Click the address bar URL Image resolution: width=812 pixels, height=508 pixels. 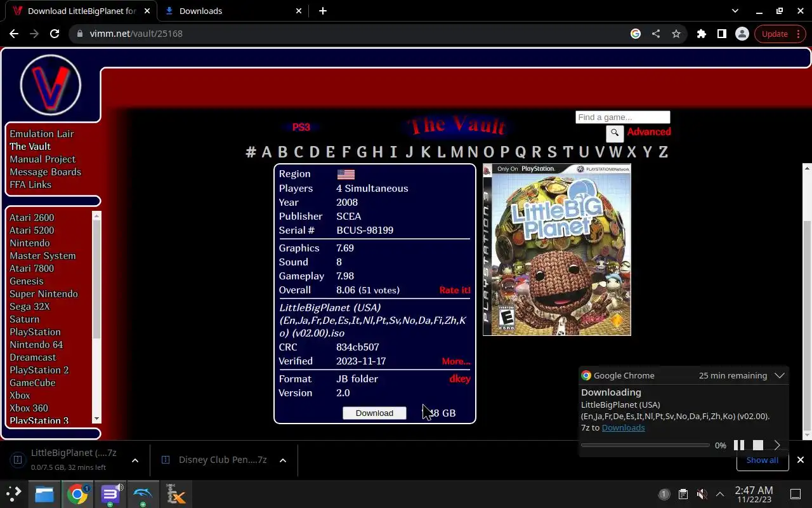pos(136,34)
